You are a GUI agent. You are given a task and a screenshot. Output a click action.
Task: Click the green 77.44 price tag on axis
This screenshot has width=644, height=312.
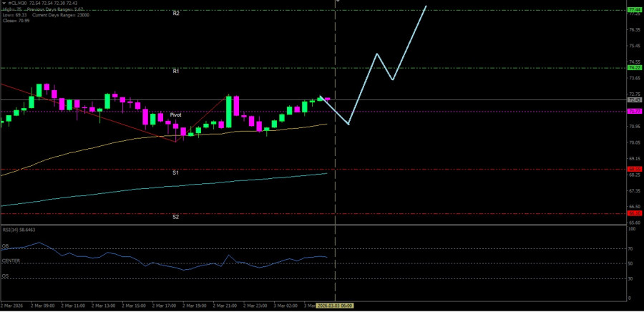633,10
